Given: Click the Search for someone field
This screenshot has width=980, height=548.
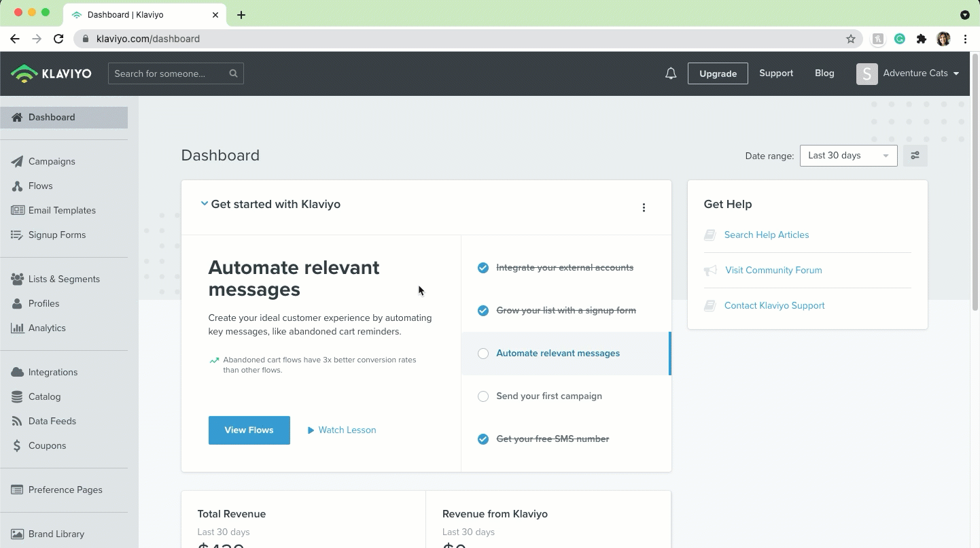Looking at the screenshot, I should click(x=175, y=73).
